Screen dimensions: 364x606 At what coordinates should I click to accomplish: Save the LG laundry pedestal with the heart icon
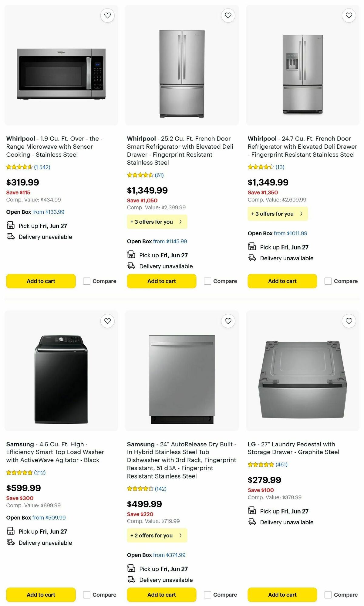click(349, 321)
